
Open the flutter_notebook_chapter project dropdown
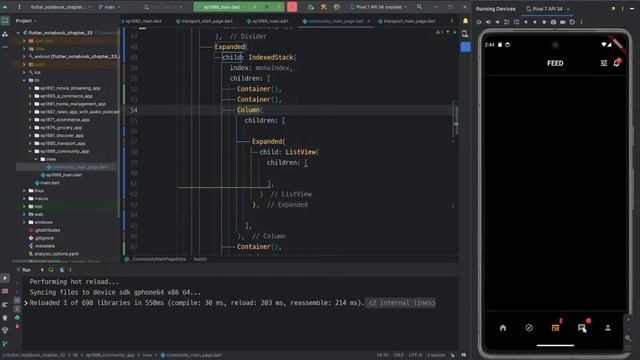(60, 7)
